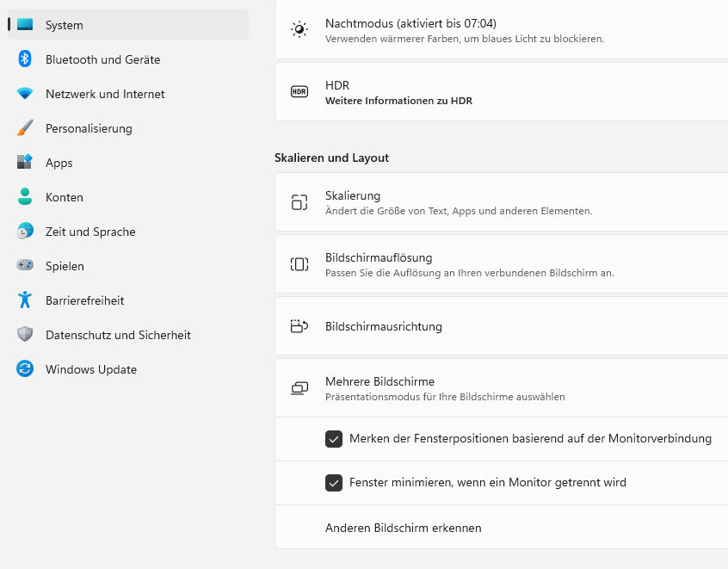Open the HDR settings row

pyautogui.click(x=502, y=91)
